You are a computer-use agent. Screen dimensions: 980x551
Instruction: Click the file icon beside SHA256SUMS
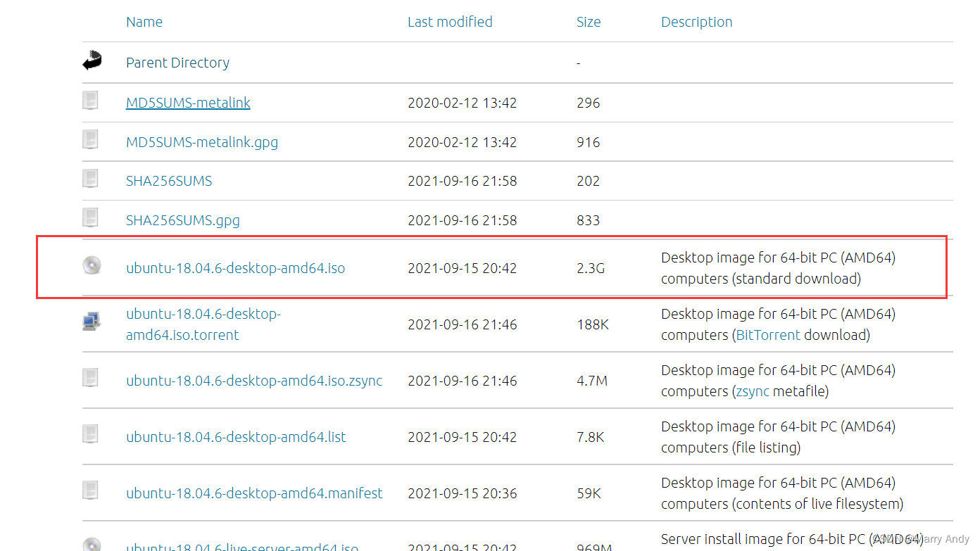90,179
